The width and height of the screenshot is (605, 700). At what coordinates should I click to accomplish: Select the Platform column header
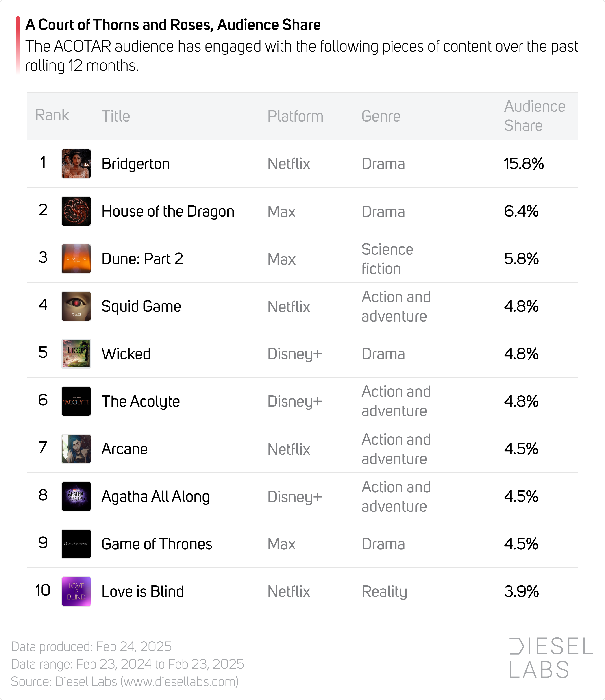[x=295, y=116]
